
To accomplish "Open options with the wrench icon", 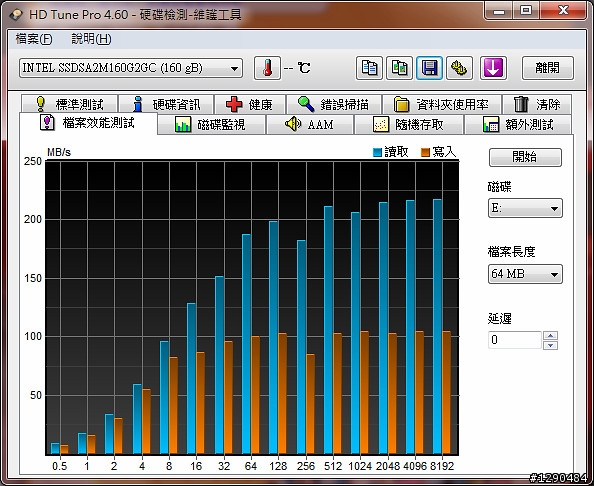I will click(x=459, y=68).
